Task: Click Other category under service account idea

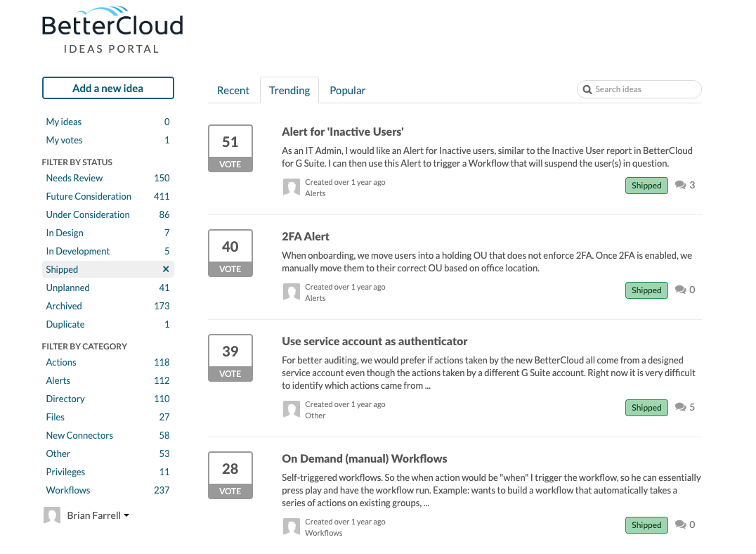Action: pyautogui.click(x=315, y=415)
